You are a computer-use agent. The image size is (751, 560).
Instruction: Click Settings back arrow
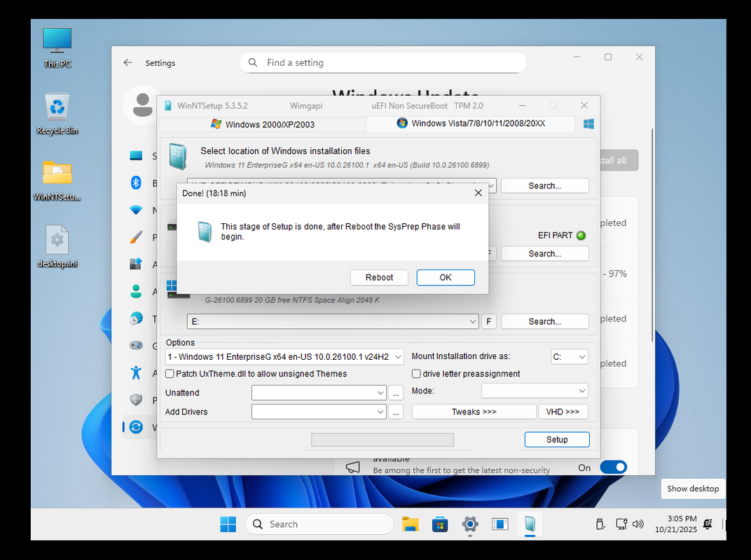pos(128,63)
